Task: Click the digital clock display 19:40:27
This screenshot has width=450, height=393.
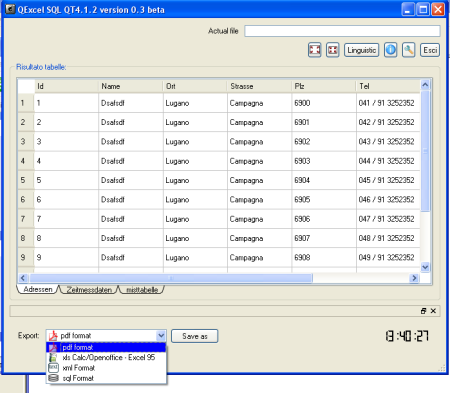Action: click(x=407, y=336)
